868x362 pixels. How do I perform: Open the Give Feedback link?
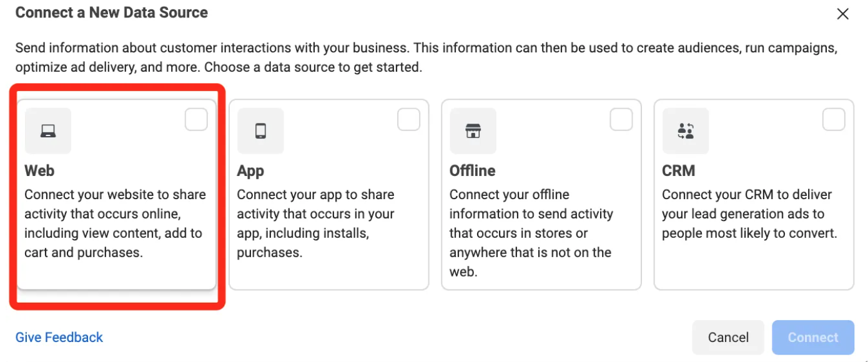pyautogui.click(x=59, y=338)
